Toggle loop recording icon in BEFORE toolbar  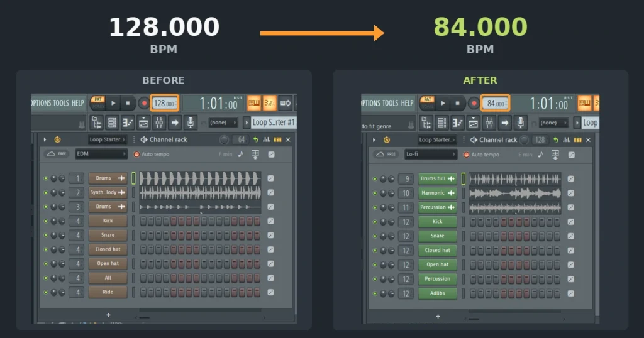[286, 103]
